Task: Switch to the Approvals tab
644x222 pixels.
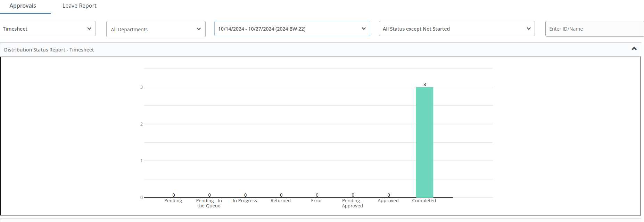Action: coord(23,6)
